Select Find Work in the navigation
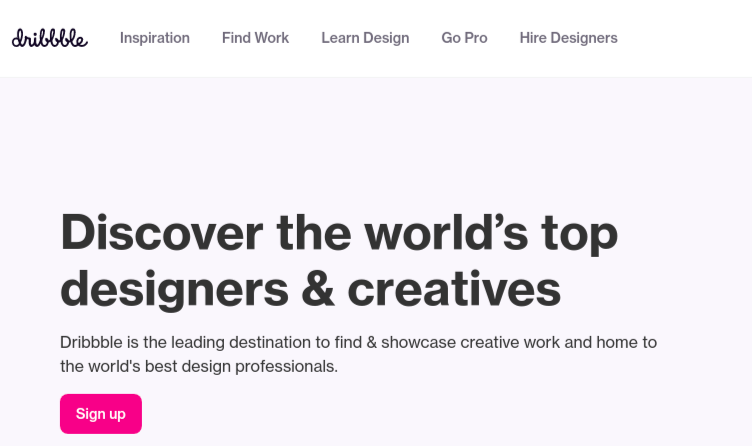Screen dimensions: 752x446 click(255, 38)
